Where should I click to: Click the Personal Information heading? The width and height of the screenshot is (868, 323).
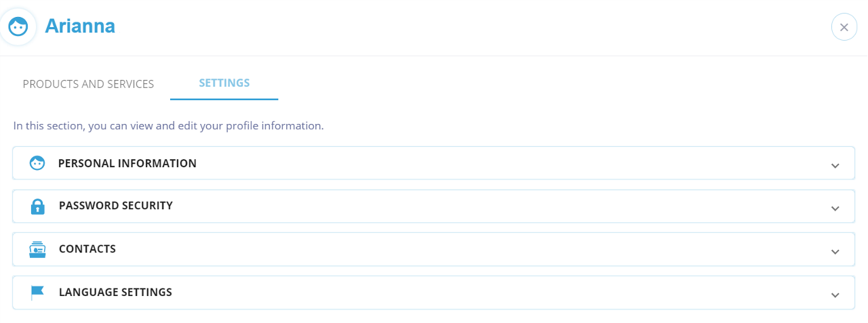[127, 163]
